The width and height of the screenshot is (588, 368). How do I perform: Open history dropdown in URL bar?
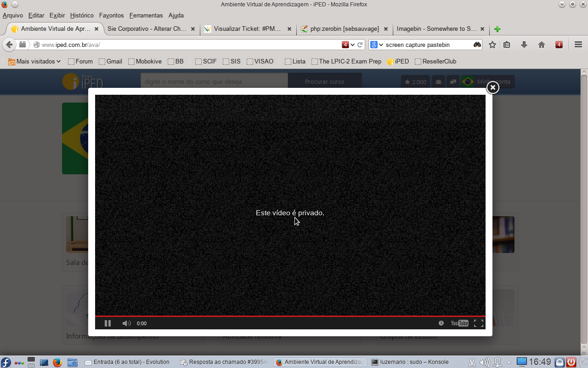click(352, 45)
